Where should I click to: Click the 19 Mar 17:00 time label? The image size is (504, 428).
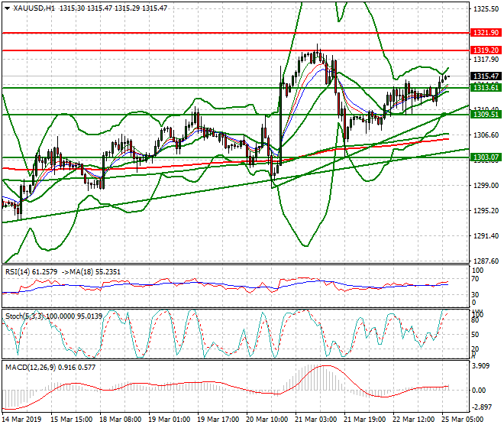(218, 420)
